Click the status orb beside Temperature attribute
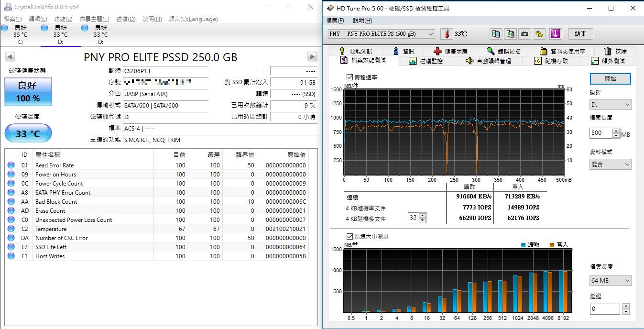644x329 pixels. click(x=11, y=229)
